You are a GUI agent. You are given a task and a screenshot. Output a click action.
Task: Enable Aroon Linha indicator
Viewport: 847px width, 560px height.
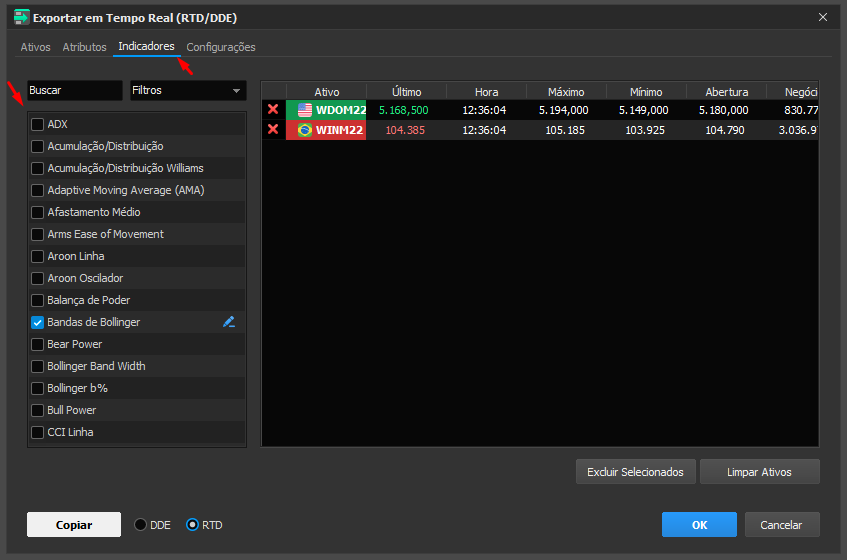tap(37, 257)
